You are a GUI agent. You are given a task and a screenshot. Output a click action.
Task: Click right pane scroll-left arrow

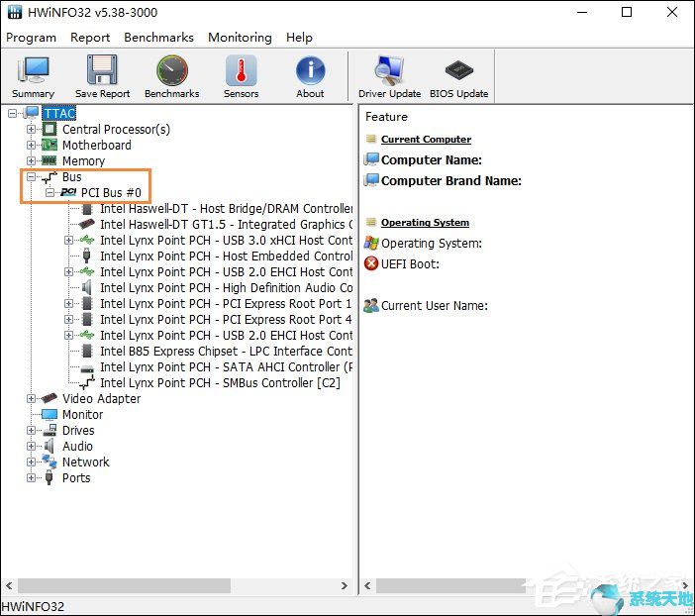367,585
